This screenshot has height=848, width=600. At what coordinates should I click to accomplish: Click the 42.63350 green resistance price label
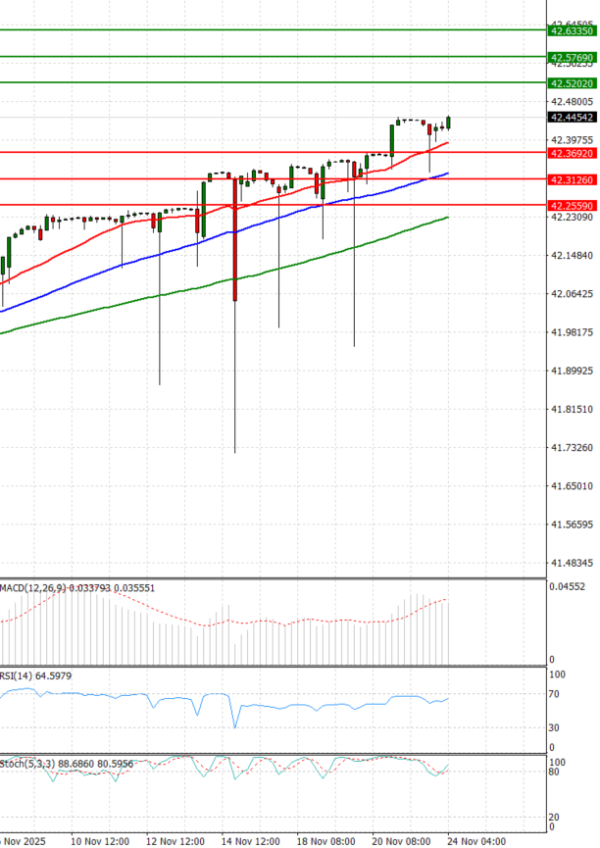tap(572, 31)
